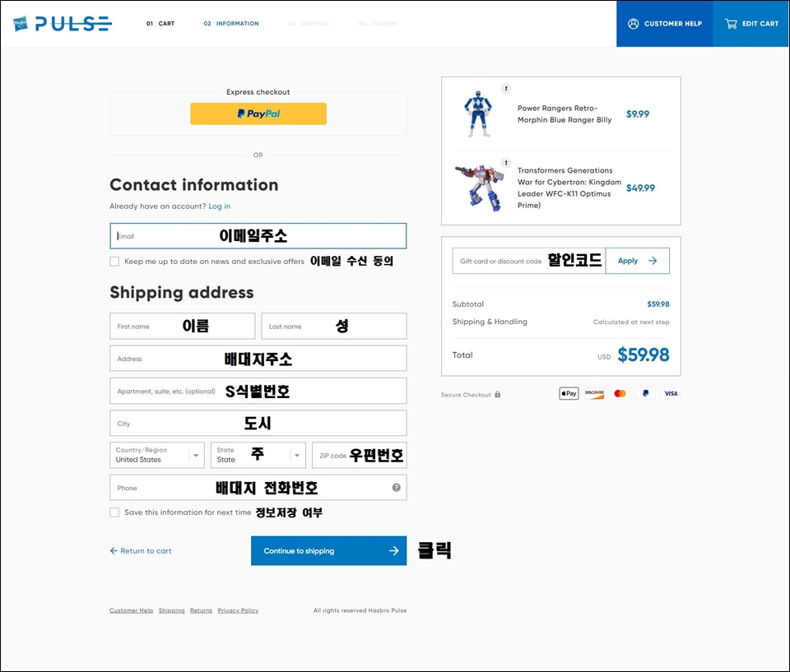This screenshot has width=790, height=672.
Task: Click the Transformers Generations item name
Action: [x=569, y=188]
